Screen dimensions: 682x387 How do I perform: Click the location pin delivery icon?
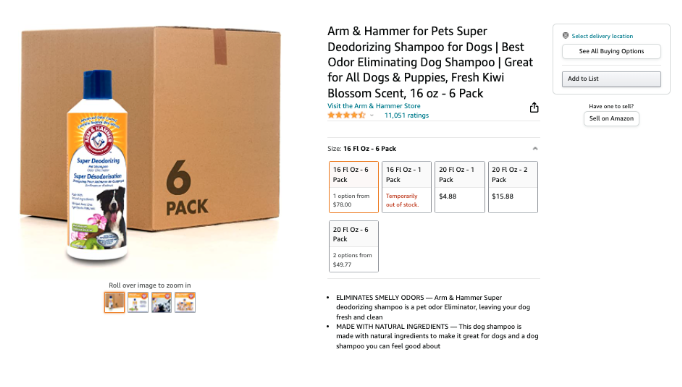(565, 36)
